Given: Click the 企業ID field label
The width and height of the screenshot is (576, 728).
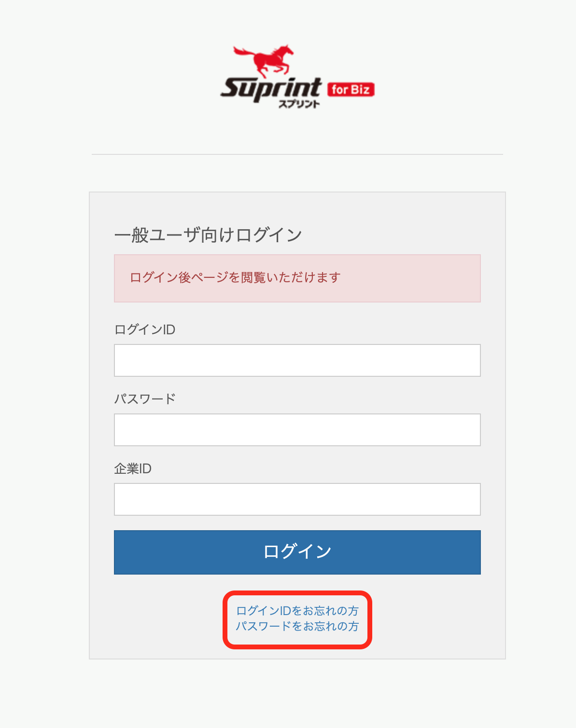Looking at the screenshot, I should (133, 468).
